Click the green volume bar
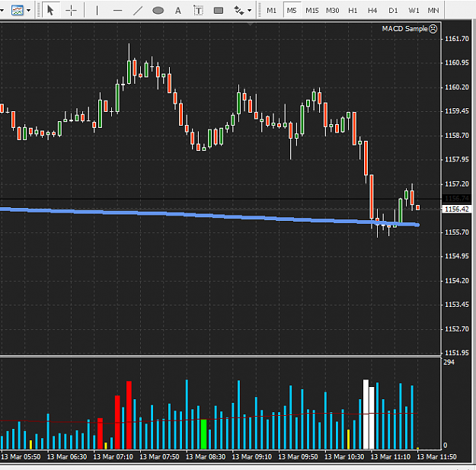Screen dimensions: 476x470 tap(203, 434)
